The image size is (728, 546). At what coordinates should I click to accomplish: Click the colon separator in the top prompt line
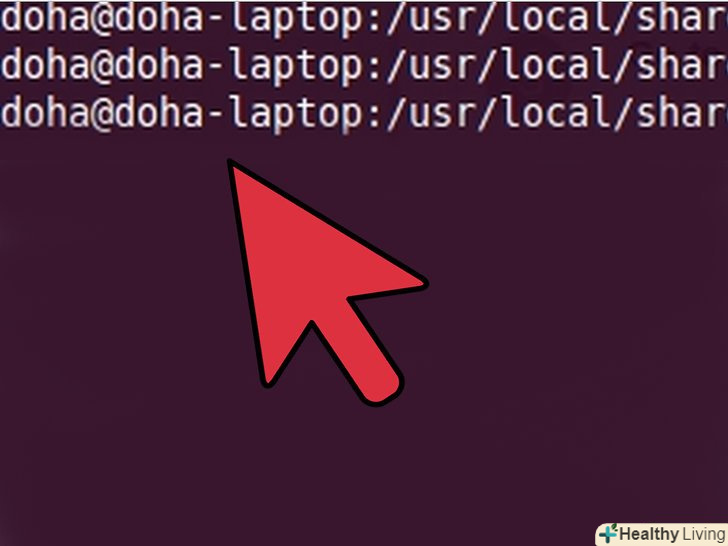tap(374, 22)
